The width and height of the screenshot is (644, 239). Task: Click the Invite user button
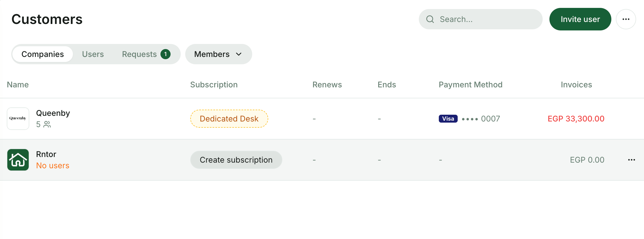(x=580, y=19)
